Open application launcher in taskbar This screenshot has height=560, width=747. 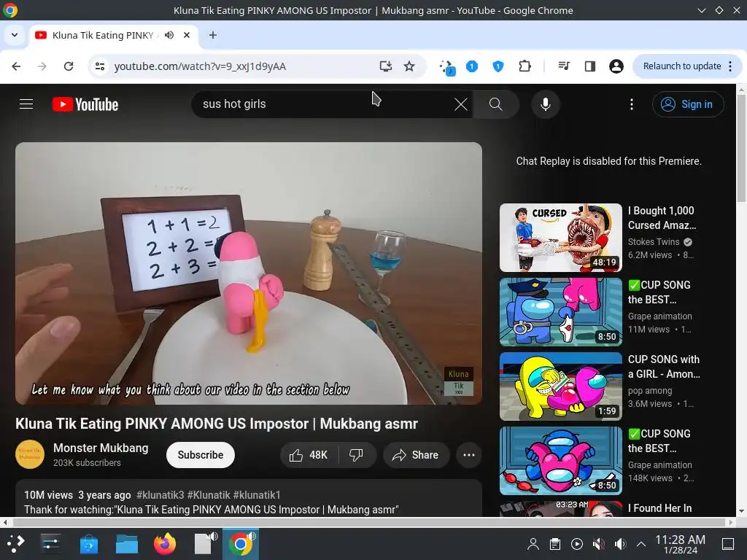15,543
